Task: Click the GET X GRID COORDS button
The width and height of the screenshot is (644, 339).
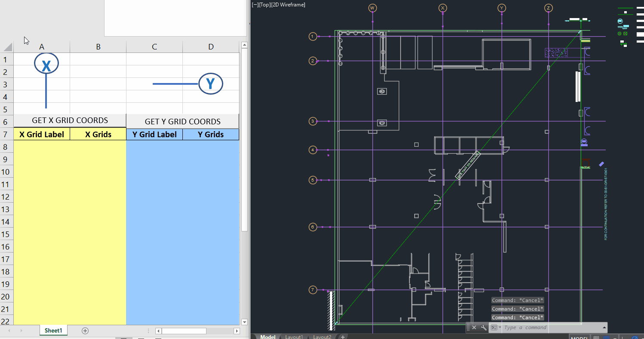Action: point(70,120)
